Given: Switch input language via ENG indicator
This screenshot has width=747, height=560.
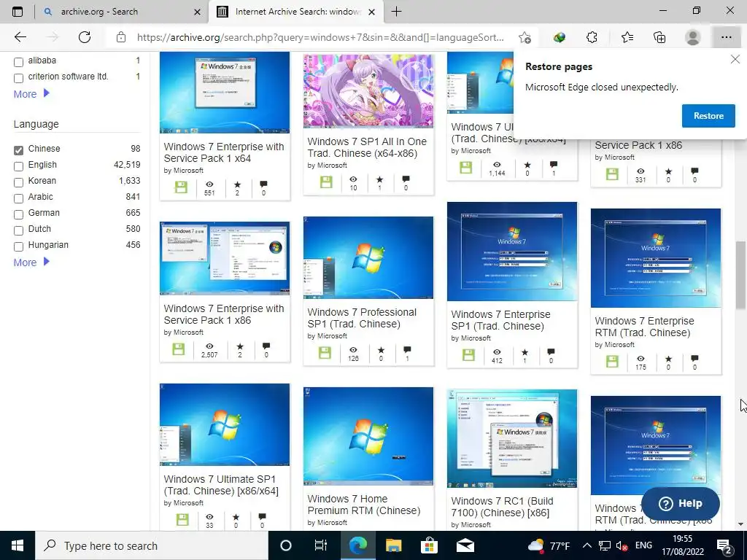Looking at the screenshot, I should (x=643, y=545).
